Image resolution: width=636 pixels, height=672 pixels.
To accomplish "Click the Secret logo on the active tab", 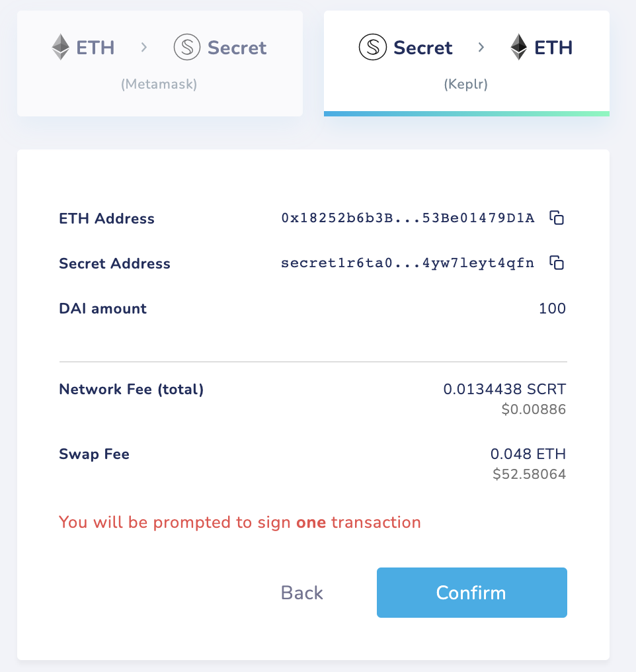I will click(x=372, y=47).
